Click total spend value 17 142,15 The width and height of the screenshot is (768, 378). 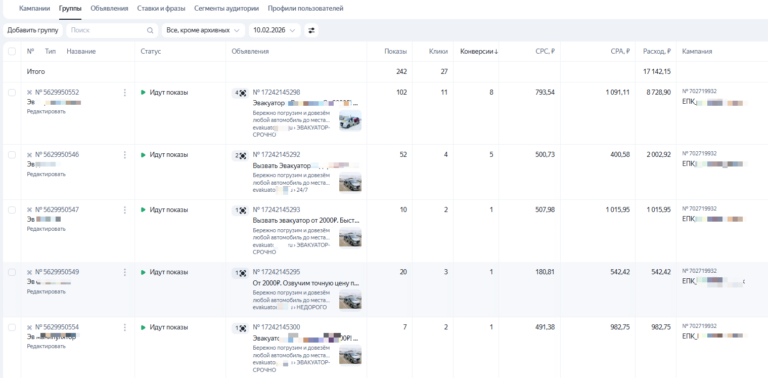[x=657, y=71]
